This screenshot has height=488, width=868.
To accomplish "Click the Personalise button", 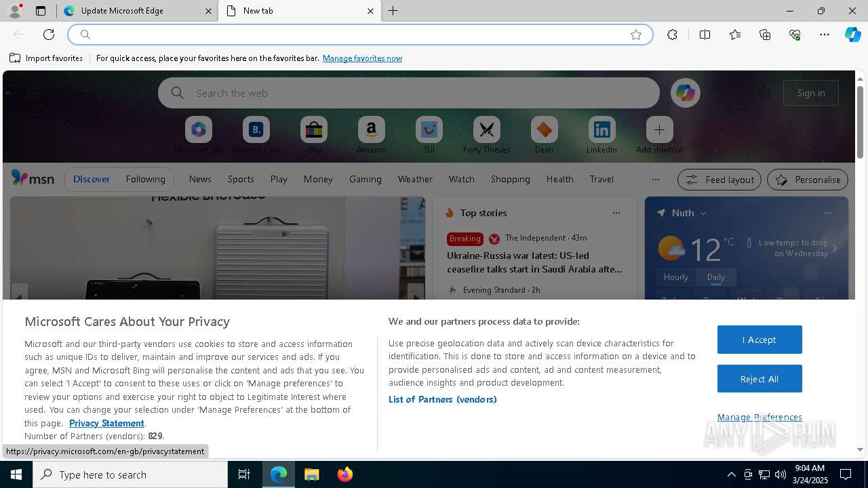I will [808, 180].
